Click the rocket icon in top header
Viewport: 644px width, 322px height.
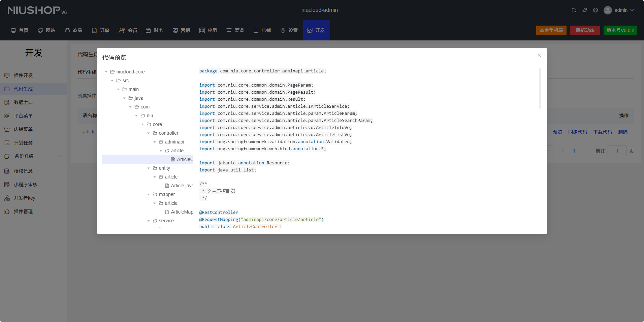585,10
